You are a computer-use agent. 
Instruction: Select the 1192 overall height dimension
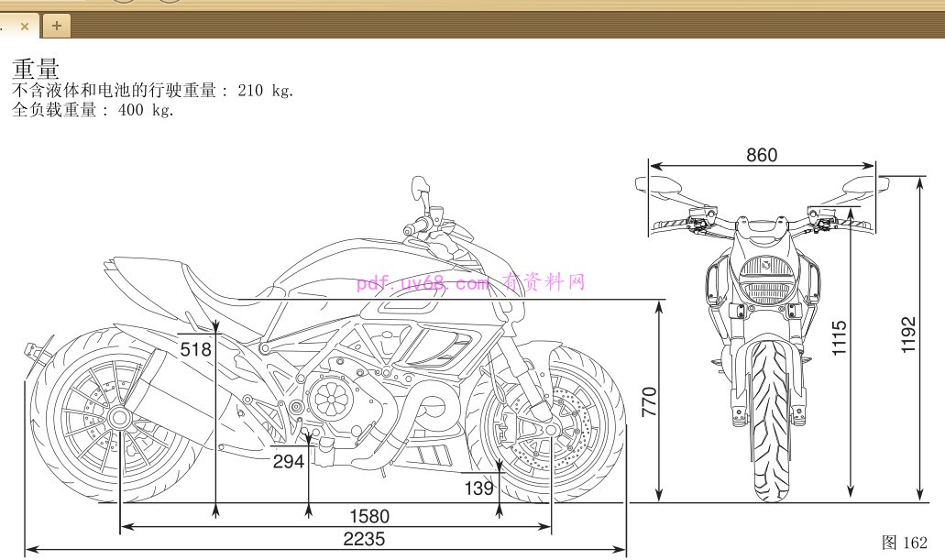[x=908, y=339]
